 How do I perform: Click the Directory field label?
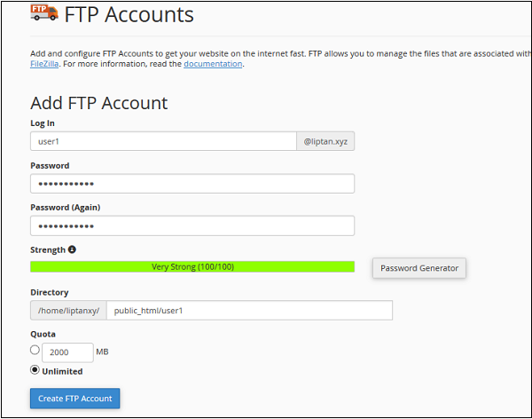49,292
